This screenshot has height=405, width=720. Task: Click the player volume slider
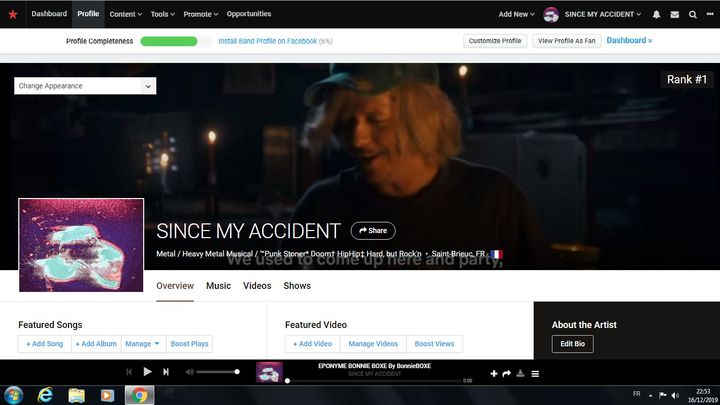point(217,371)
